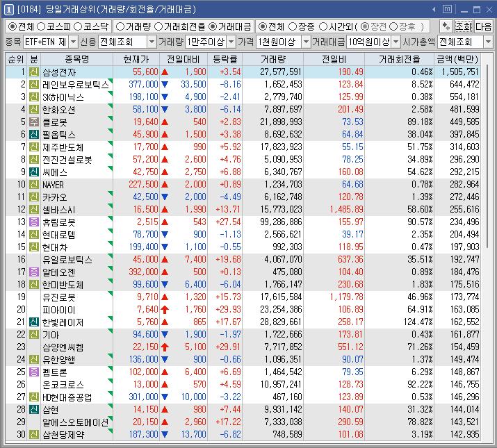This screenshot has width=497, height=448.
Task: Click the 신 badge next to 현대차
Action: 34,247
